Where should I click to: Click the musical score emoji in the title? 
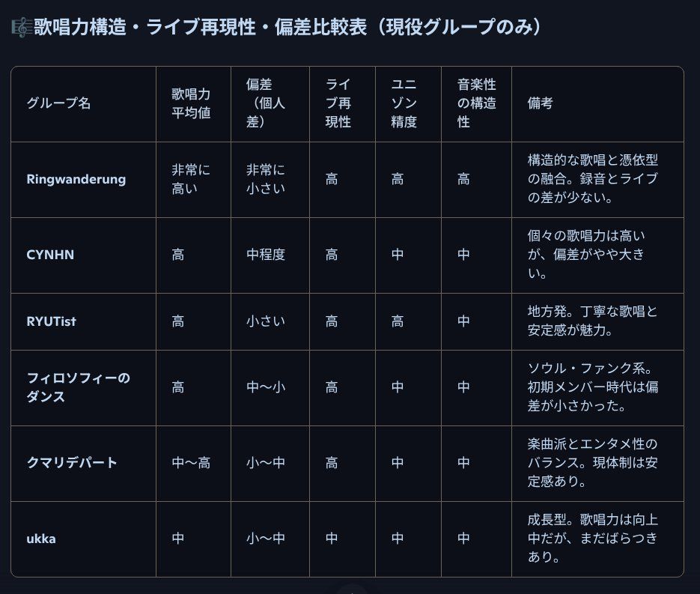[22, 27]
